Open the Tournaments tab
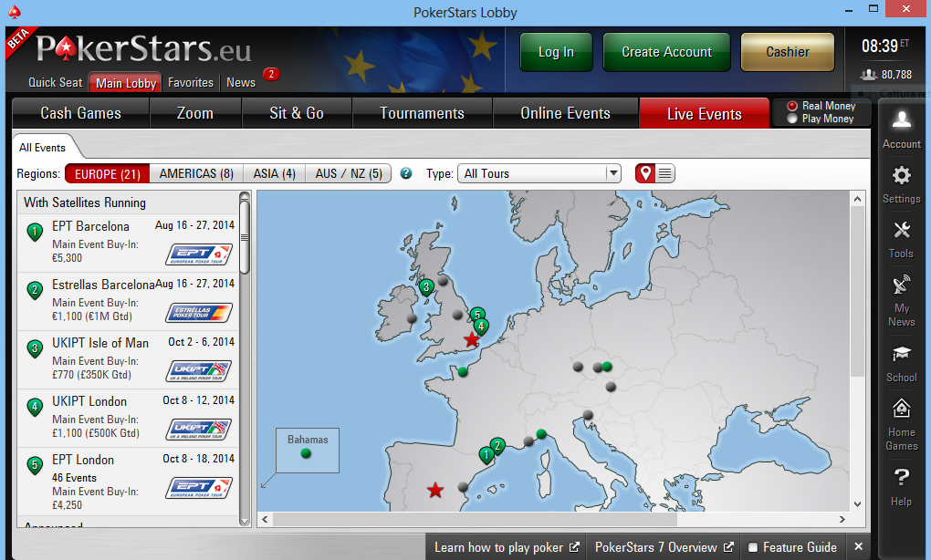Viewport: 931px width, 560px height. click(423, 113)
